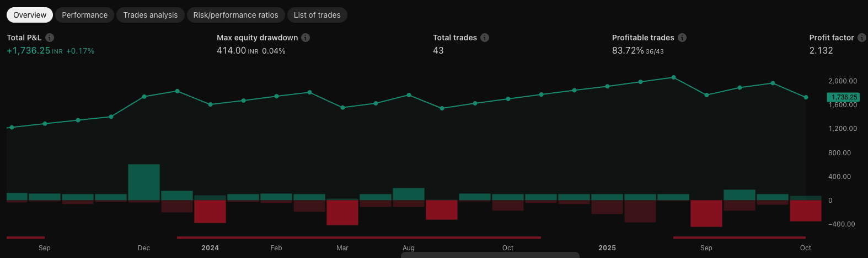Click the final equity curve point
This screenshot has width=868, height=258.
tap(806, 97)
